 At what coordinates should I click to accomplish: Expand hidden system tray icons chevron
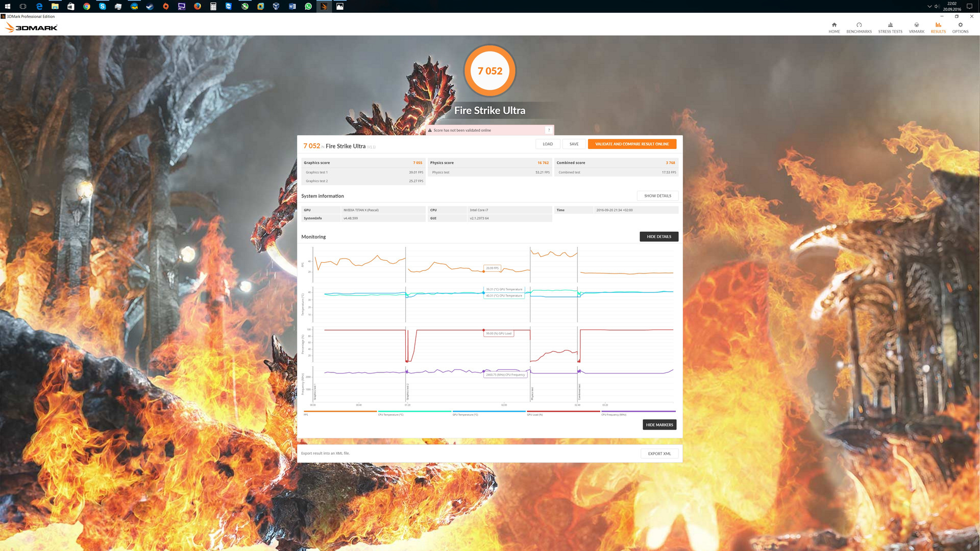(929, 7)
